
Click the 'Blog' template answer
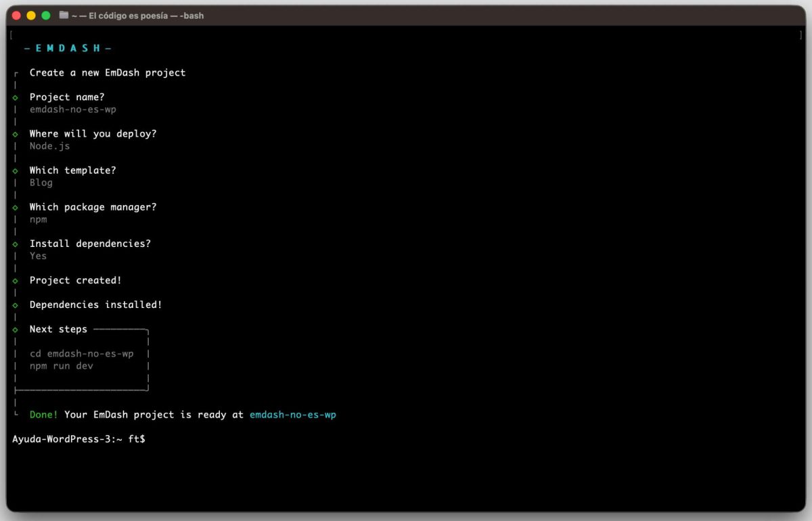point(41,182)
